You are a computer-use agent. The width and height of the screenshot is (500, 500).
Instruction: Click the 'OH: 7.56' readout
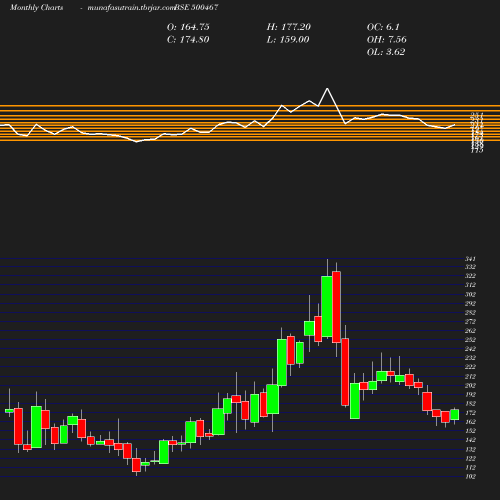(387, 40)
